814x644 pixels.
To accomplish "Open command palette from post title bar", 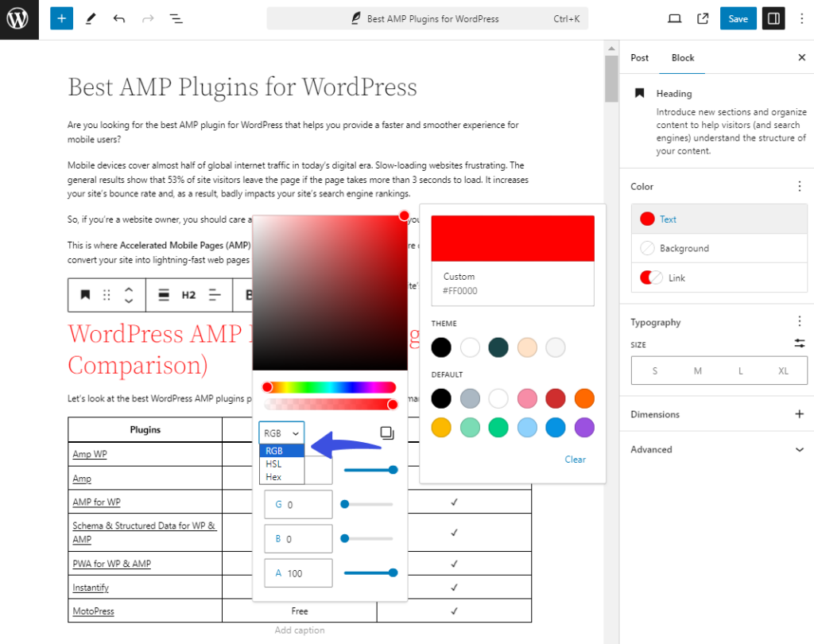I will (427, 19).
